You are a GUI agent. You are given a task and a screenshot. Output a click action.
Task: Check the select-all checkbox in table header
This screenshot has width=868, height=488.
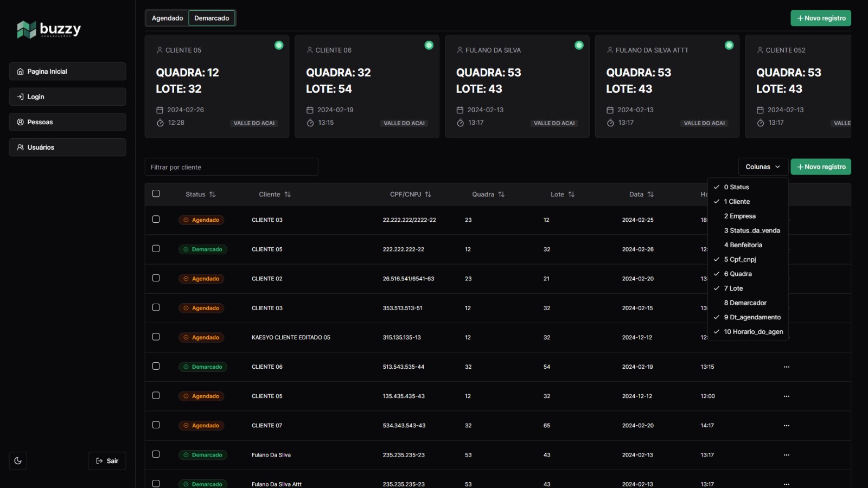156,194
